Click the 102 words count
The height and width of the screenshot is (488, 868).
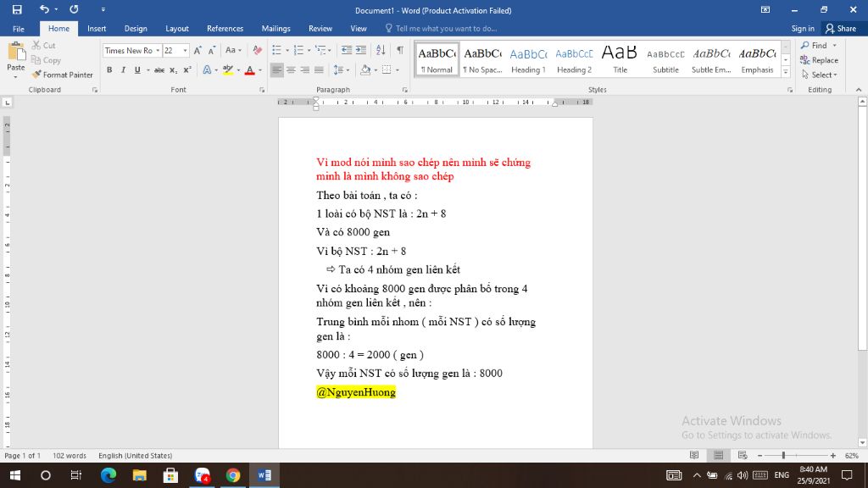tap(70, 455)
